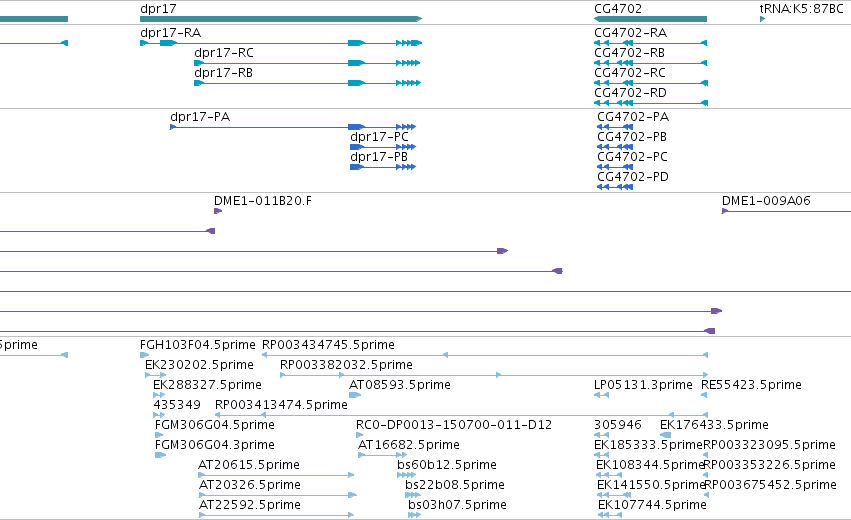851x520 pixels.
Task: Select the RP003434745.5prime EST
Action: 485,355
